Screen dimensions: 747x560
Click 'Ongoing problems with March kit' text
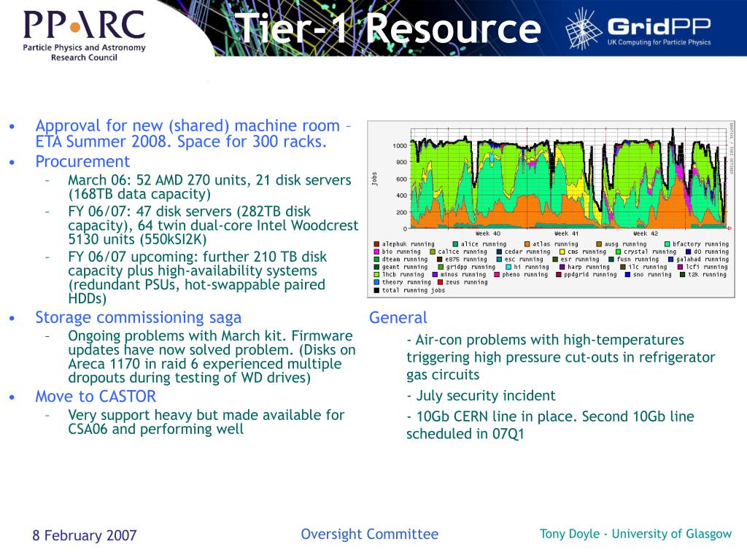(212, 357)
